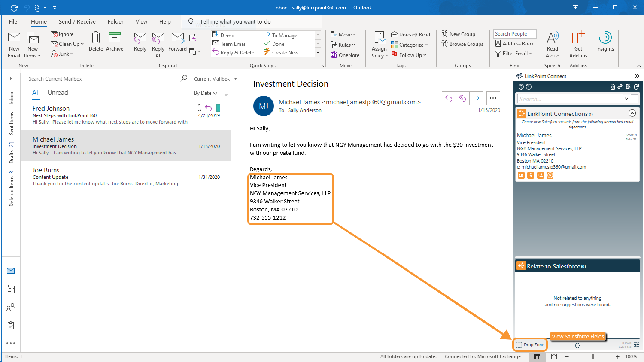Click LinkPoint search-document icon
This screenshot has height=362, width=644.
(x=612, y=87)
